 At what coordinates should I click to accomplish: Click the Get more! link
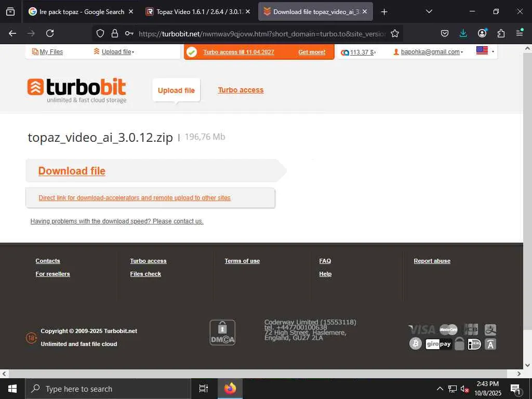coord(312,52)
